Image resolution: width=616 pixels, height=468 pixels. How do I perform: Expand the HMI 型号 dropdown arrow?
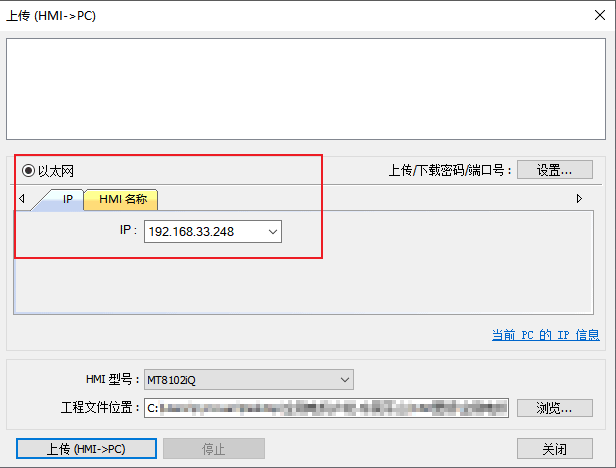pos(345,380)
